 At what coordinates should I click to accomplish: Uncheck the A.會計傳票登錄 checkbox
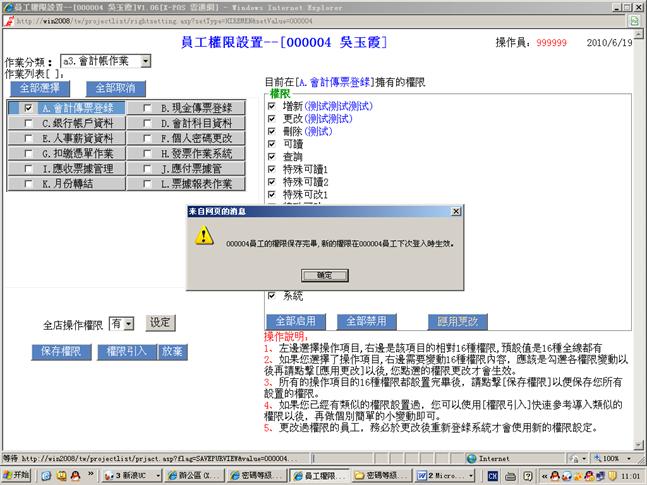[29, 108]
